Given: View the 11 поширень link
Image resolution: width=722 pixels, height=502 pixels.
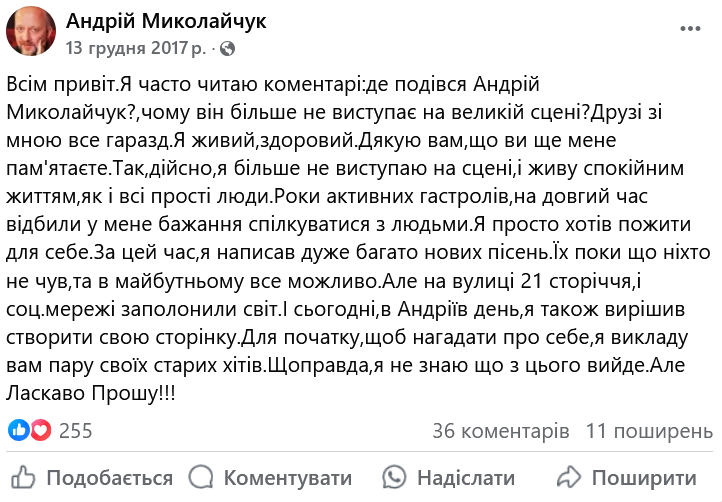Looking at the screenshot, I should [x=649, y=431].
